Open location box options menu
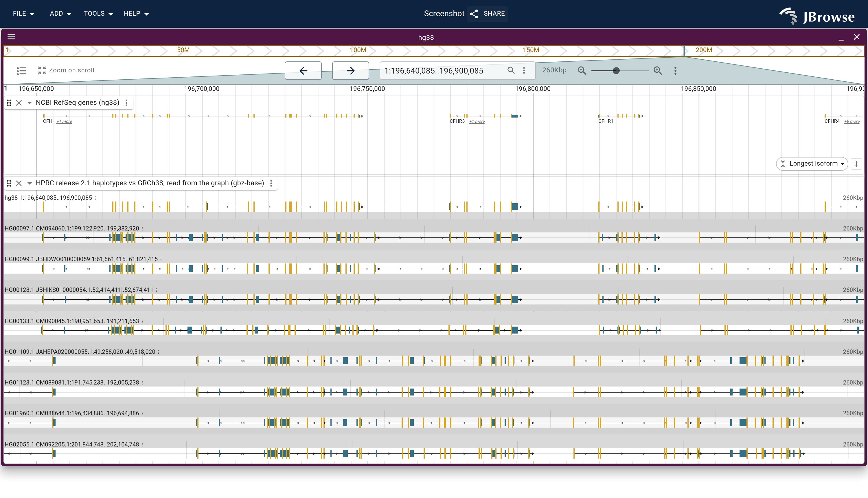Viewport: 868px width, 498px height. [524, 70]
